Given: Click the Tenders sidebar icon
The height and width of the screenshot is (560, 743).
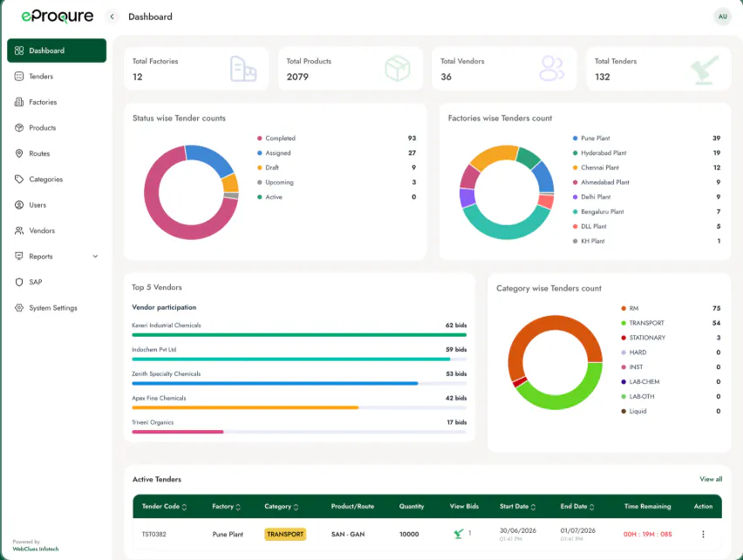Looking at the screenshot, I should coord(19,76).
